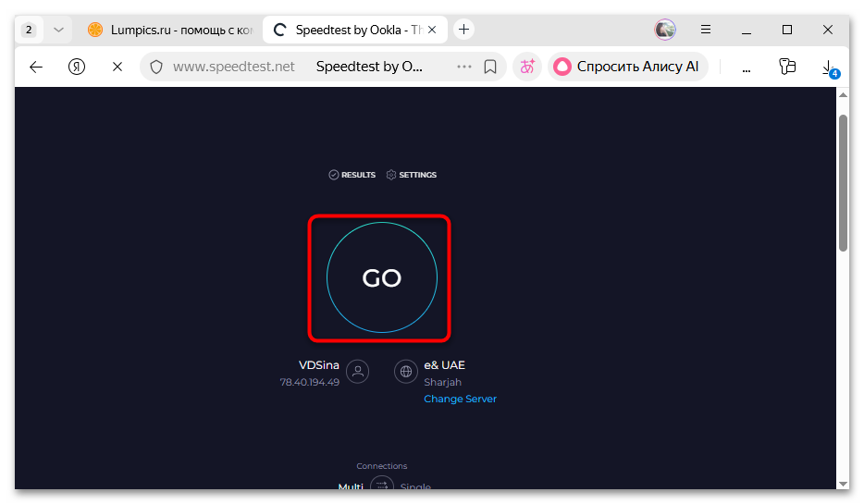Click Спросить Алису AI button
The image size is (864, 504).
(627, 68)
